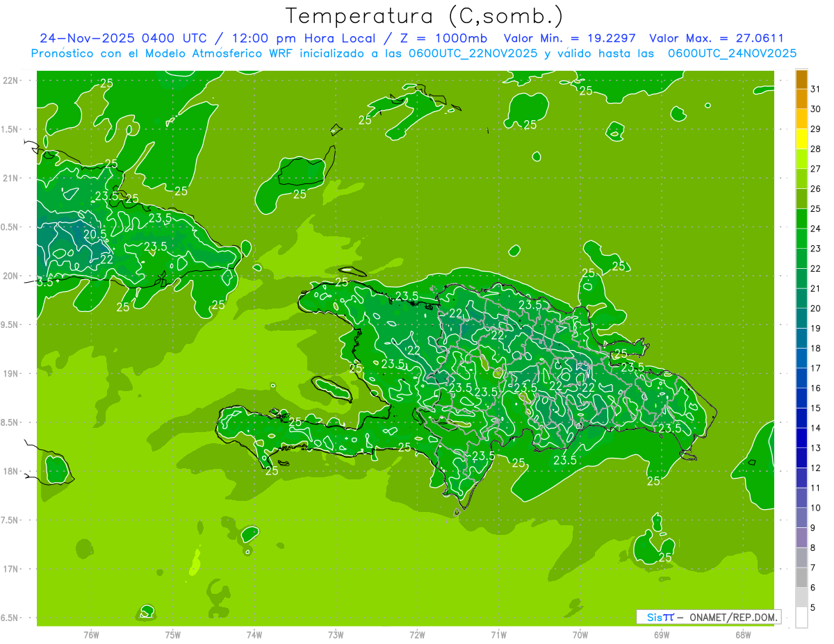Viewport: 834px width, 644px height.
Task: Click the "71W" longitude axis label
Action: (x=498, y=635)
